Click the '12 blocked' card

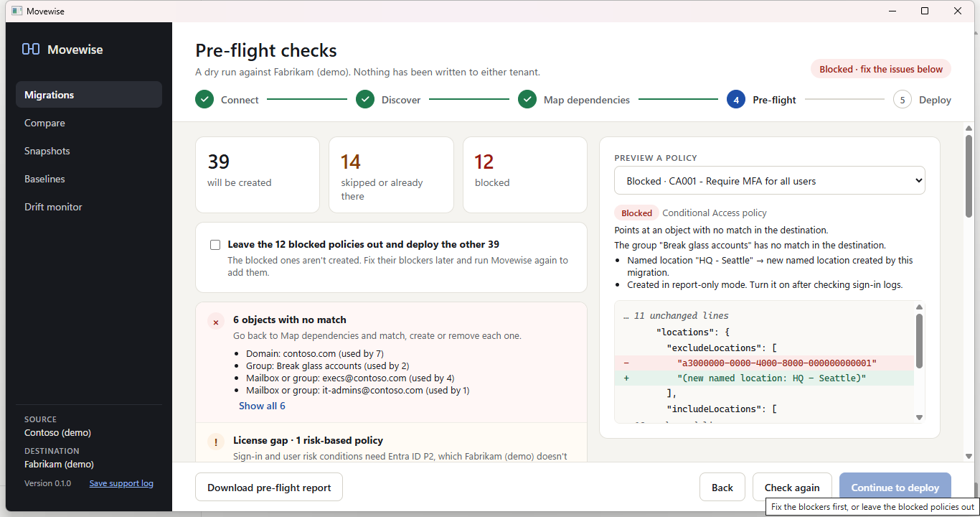click(525, 175)
